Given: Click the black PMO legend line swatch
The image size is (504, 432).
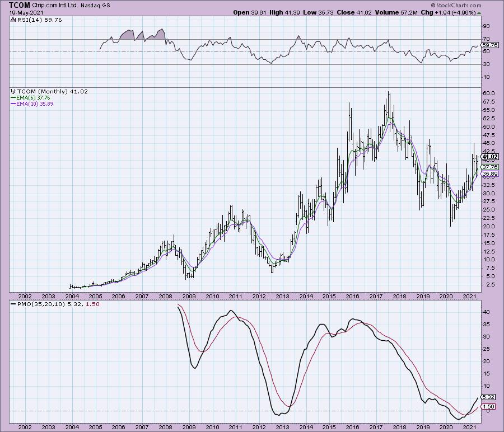Looking at the screenshot, I should 13,304.
